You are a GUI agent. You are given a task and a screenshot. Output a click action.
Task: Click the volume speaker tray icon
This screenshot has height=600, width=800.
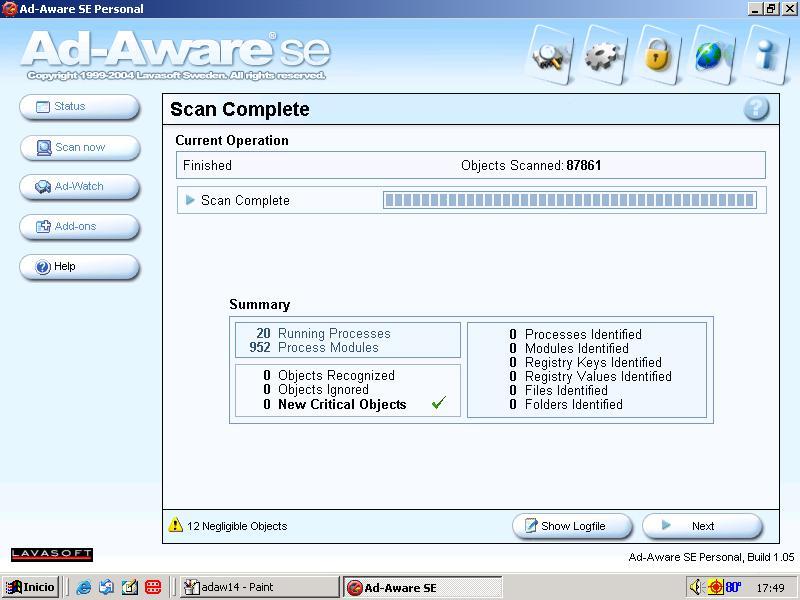click(695, 588)
